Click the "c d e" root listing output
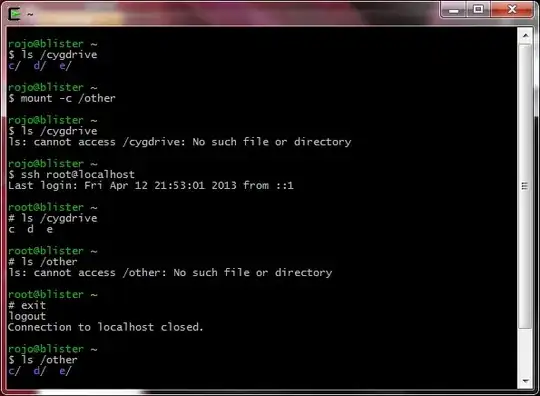Image resolution: width=540 pixels, height=396 pixels. pyautogui.click(x=31, y=229)
